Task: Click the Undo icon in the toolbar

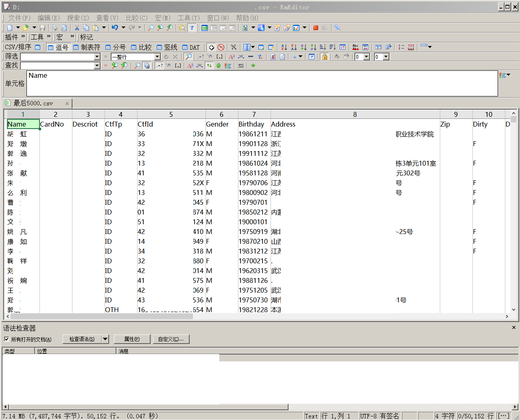Action: (x=115, y=28)
